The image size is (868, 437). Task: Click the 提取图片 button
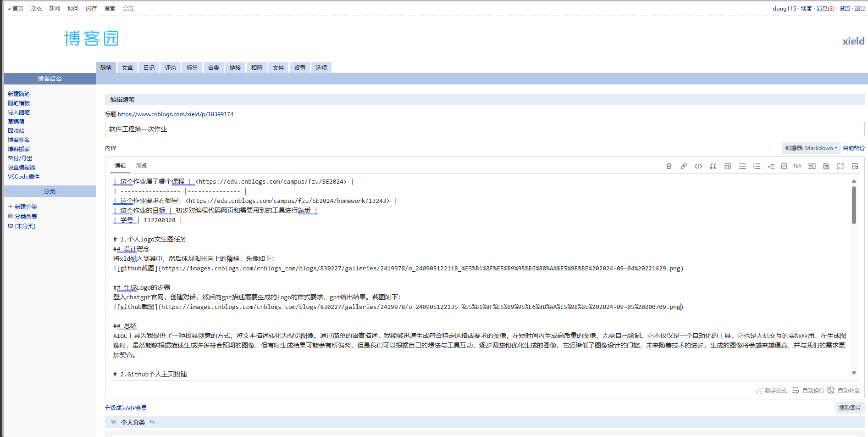coord(850,408)
